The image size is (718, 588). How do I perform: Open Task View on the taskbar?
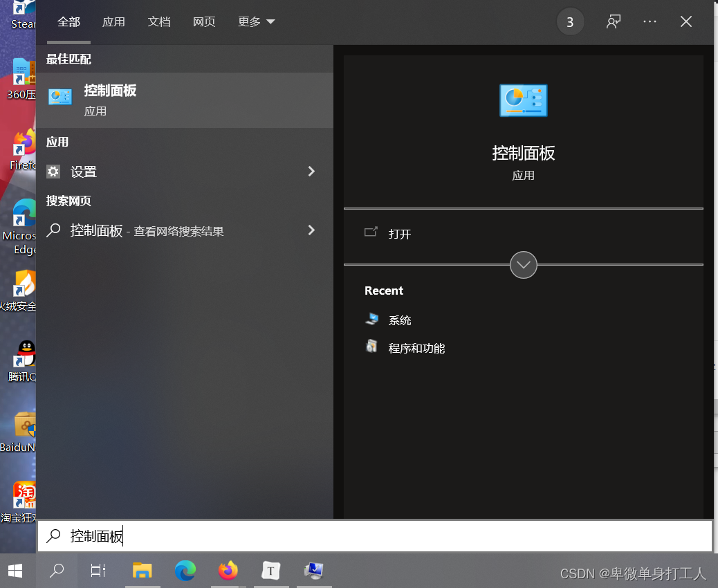(x=98, y=571)
